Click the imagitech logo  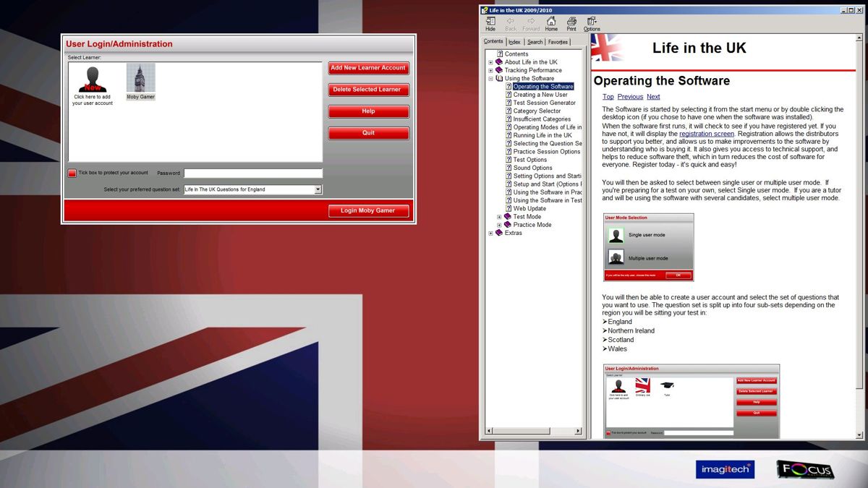tap(725, 470)
